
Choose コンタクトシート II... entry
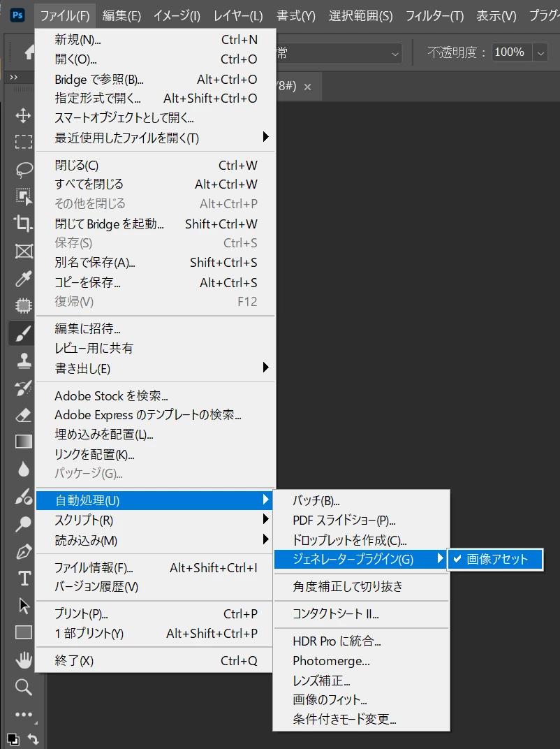(x=360, y=613)
